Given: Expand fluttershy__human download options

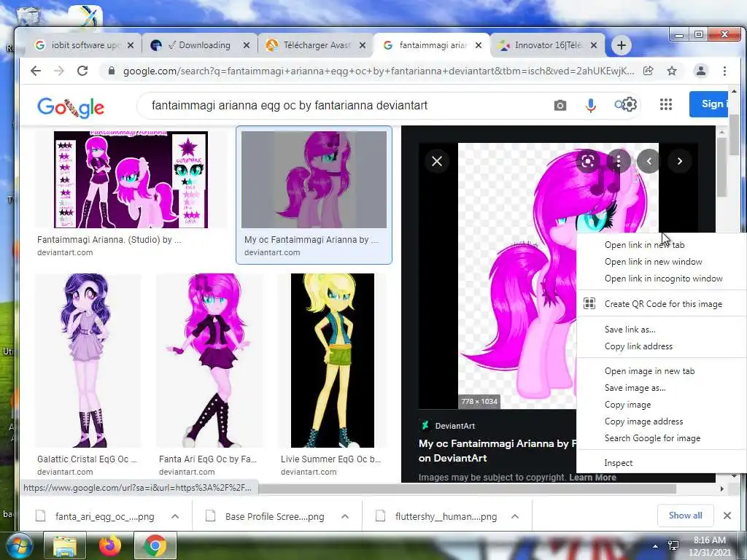Looking at the screenshot, I should coord(514,516).
